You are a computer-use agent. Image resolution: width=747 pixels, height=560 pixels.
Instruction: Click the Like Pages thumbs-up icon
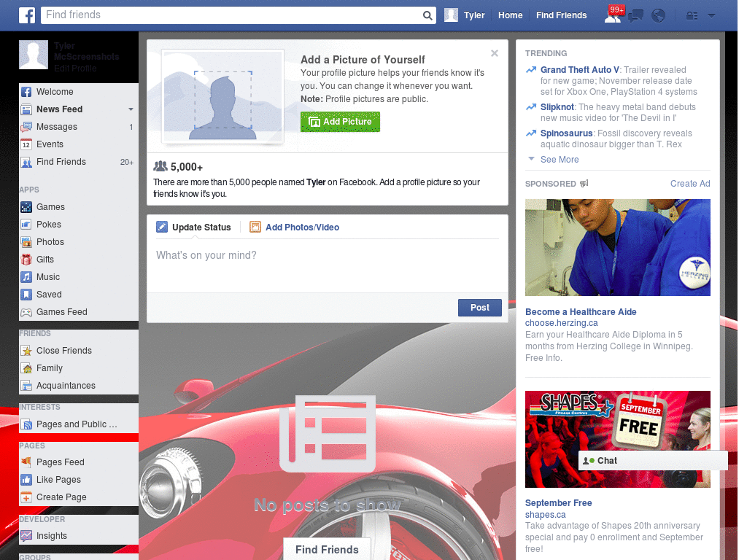click(x=26, y=480)
